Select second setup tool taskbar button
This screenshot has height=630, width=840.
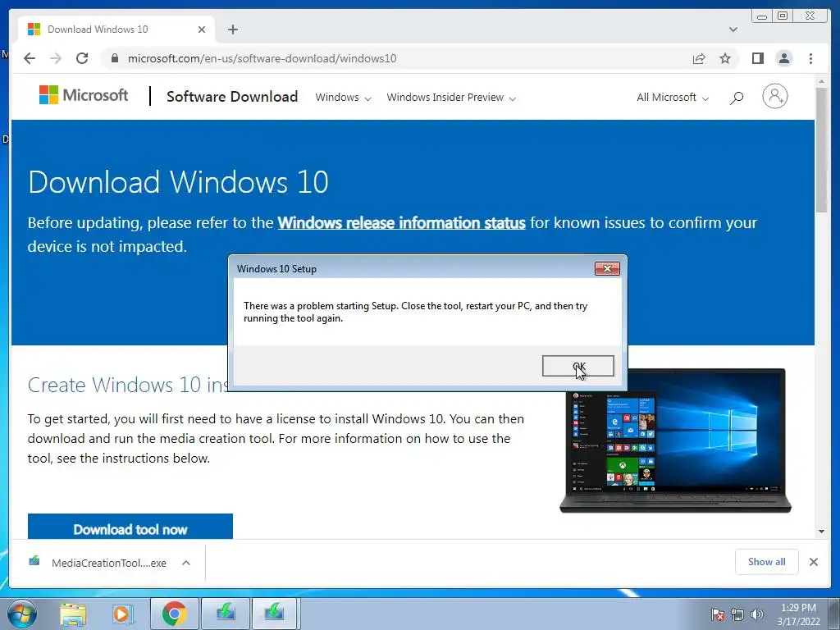click(x=274, y=614)
